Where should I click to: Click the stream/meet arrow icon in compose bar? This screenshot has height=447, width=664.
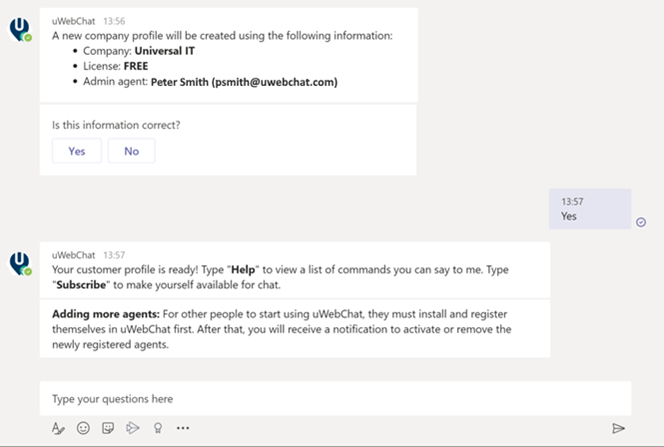(132, 428)
